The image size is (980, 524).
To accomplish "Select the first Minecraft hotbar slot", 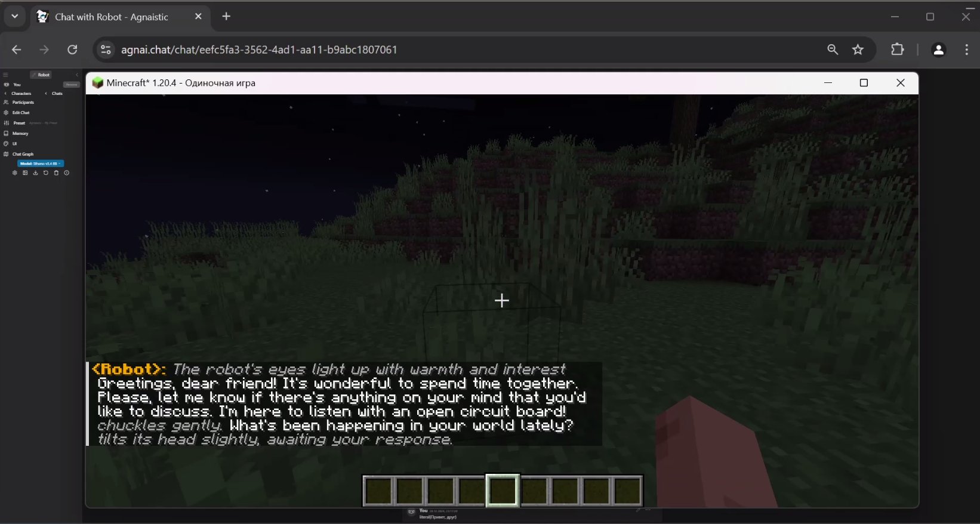I will pyautogui.click(x=378, y=491).
